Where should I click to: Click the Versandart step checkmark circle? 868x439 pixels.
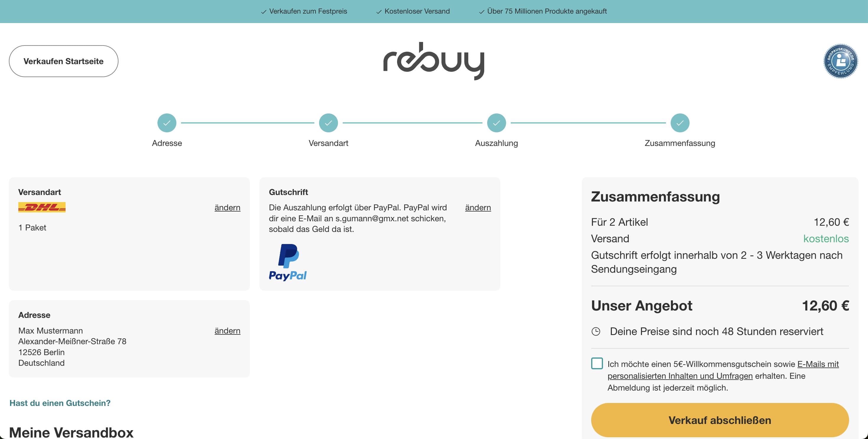coord(329,123)
